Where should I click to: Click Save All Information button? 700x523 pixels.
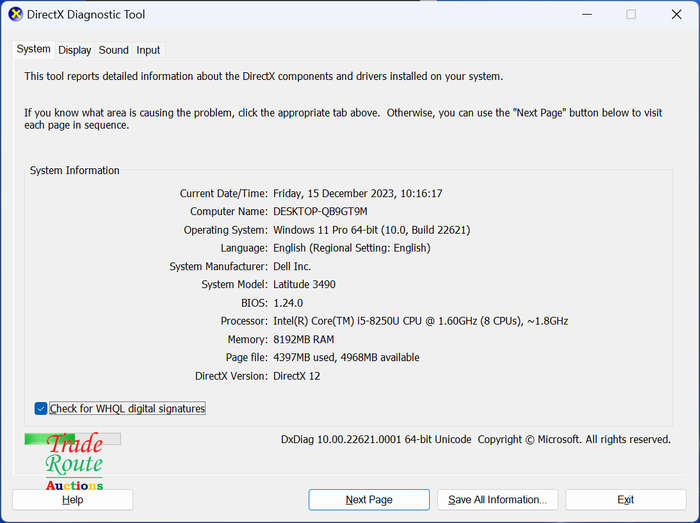(497, 500)
